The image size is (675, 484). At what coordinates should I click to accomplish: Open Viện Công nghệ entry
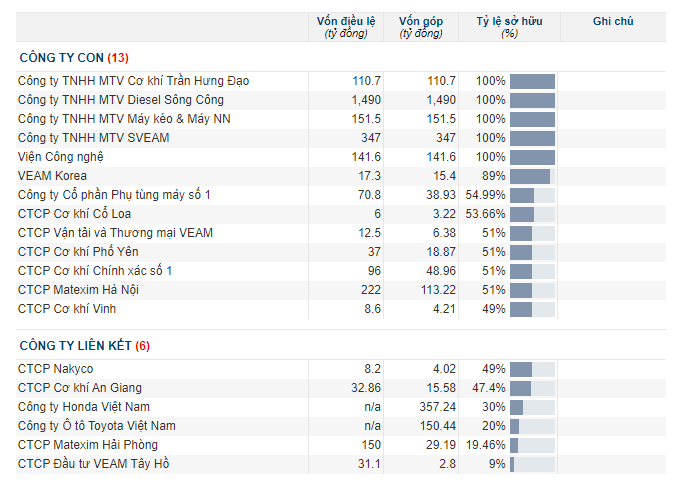61,157
